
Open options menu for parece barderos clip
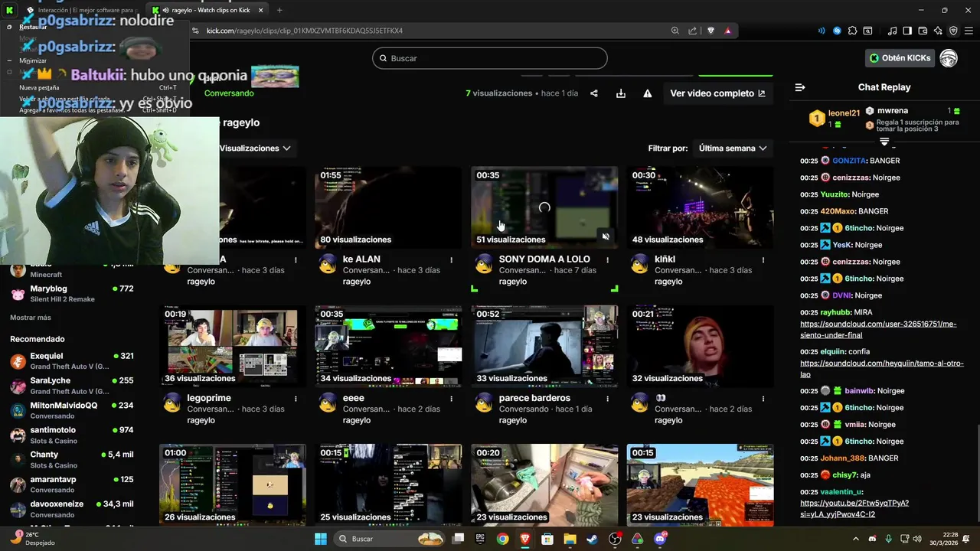(608, 399)
